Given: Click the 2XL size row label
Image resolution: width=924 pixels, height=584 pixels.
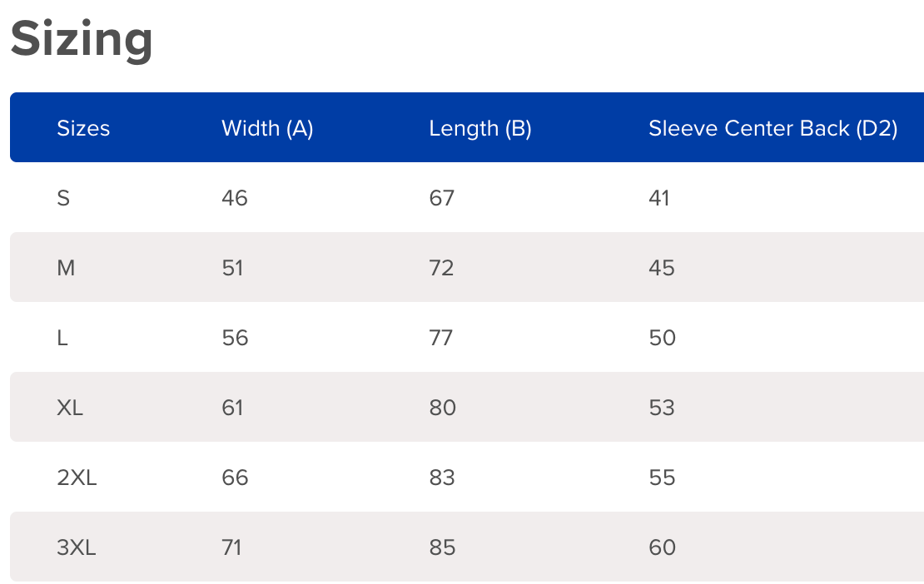Looking at the screenshot, I should [x=77, y=478].
